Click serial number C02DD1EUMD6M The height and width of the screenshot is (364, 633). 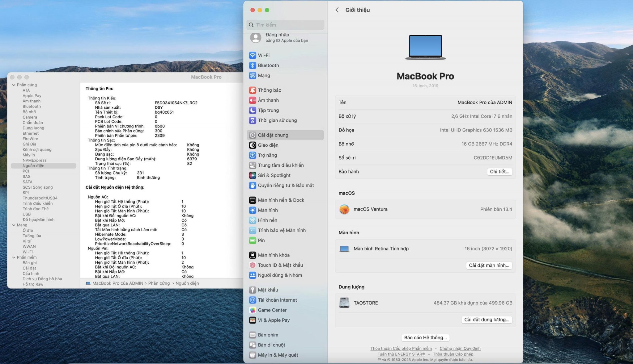[x=493, y=158]
